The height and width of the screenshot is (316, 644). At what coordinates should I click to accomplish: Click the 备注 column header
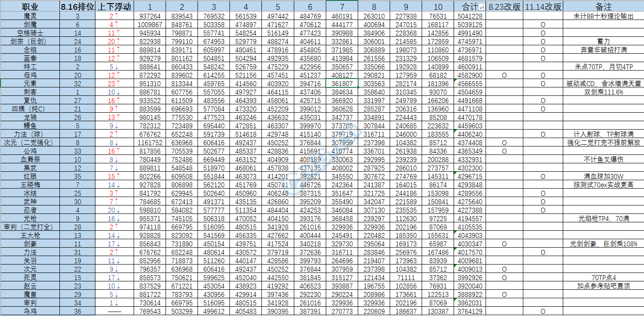pos(603,7)
